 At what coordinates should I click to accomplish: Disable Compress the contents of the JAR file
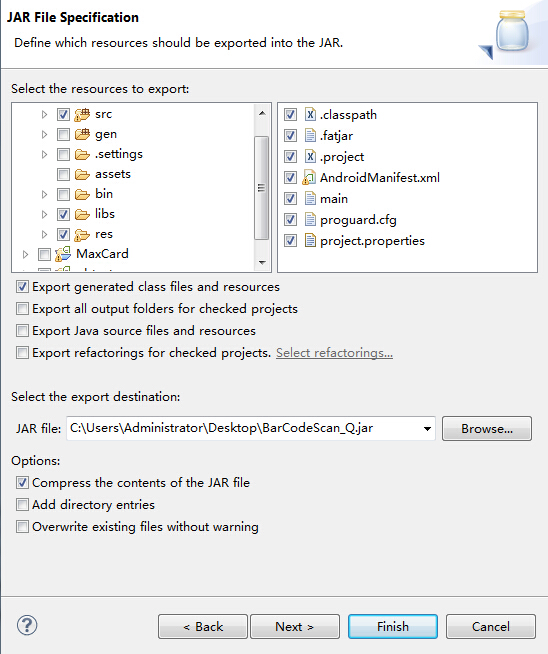pyautogui.click(x=22, y=483)
